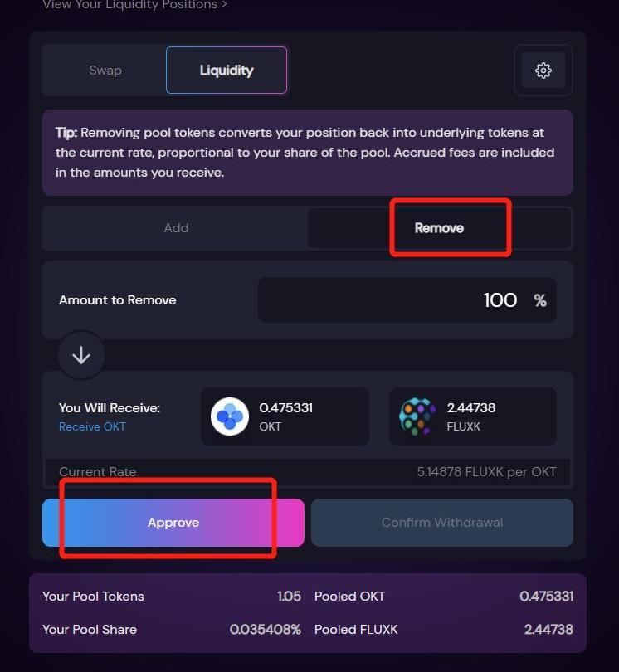The image size is (619, 672).
Task: Click the Confirm Withdrawal button
Action: tap(442, 523)
